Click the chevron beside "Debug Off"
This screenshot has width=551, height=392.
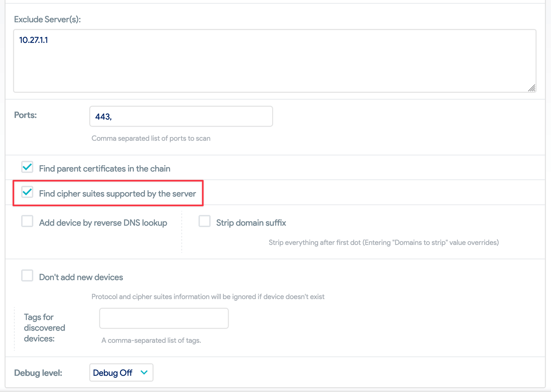tap(144, 373)
